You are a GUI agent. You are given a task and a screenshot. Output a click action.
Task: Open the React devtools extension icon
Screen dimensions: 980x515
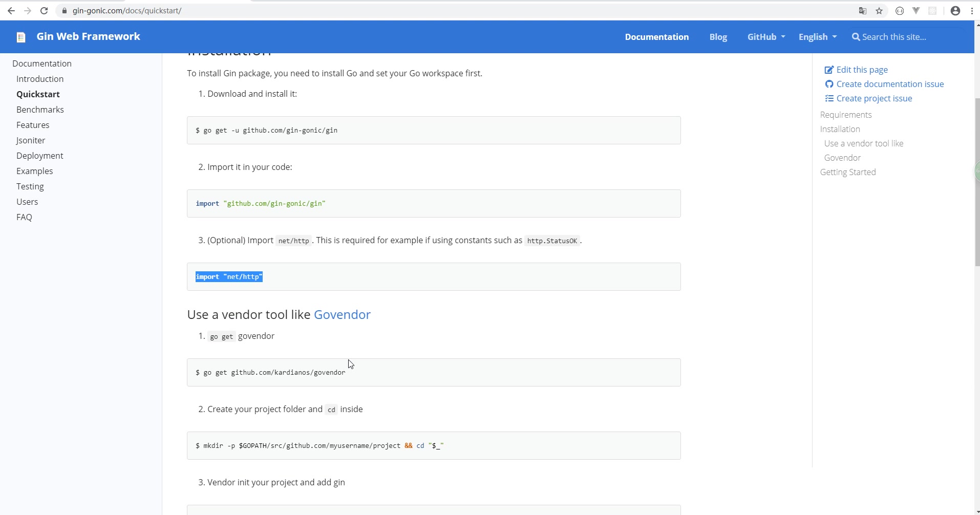(x=932, y=11)
